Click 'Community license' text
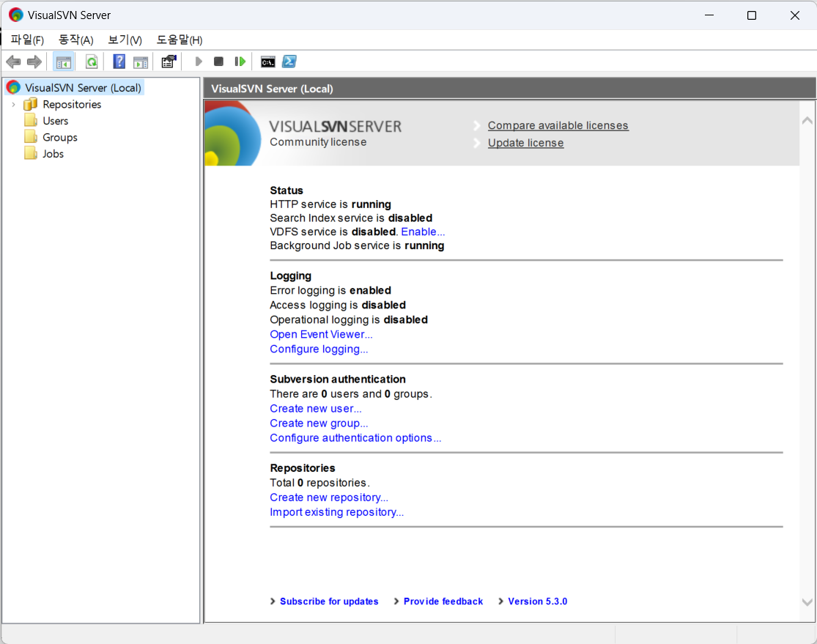Viewport: 817px width, 644px height. click(x=318, y=142)
